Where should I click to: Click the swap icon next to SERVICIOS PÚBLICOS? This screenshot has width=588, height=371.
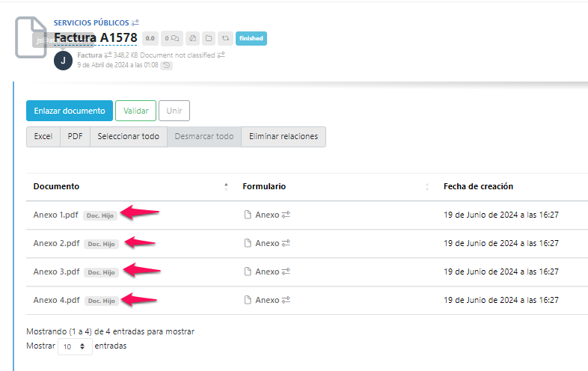point(135,23)
